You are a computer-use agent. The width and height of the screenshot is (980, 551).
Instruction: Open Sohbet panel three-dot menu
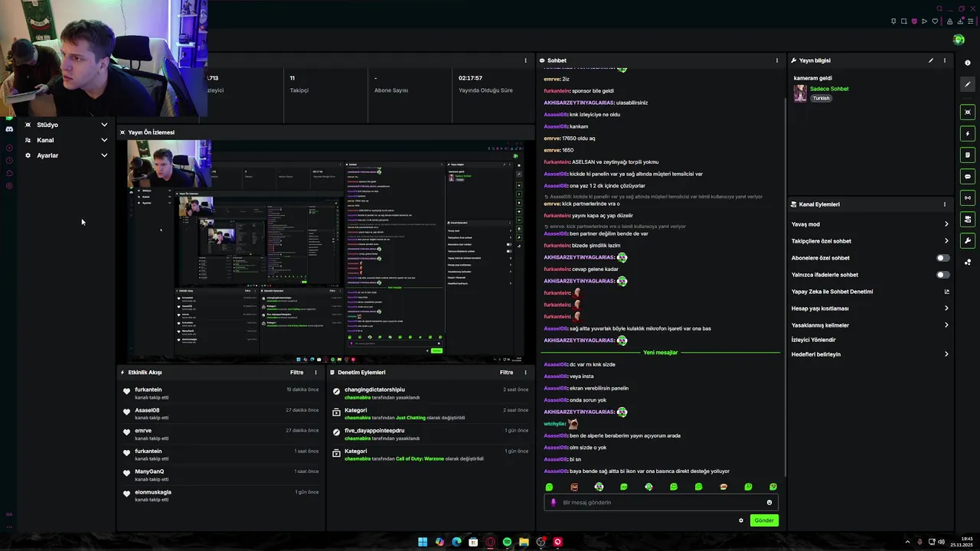[x=776, y=60]
